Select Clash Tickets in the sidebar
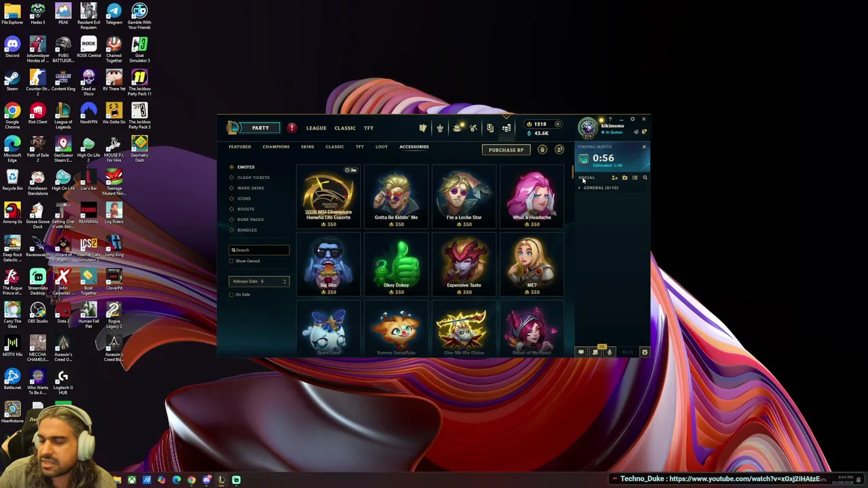 253,178
